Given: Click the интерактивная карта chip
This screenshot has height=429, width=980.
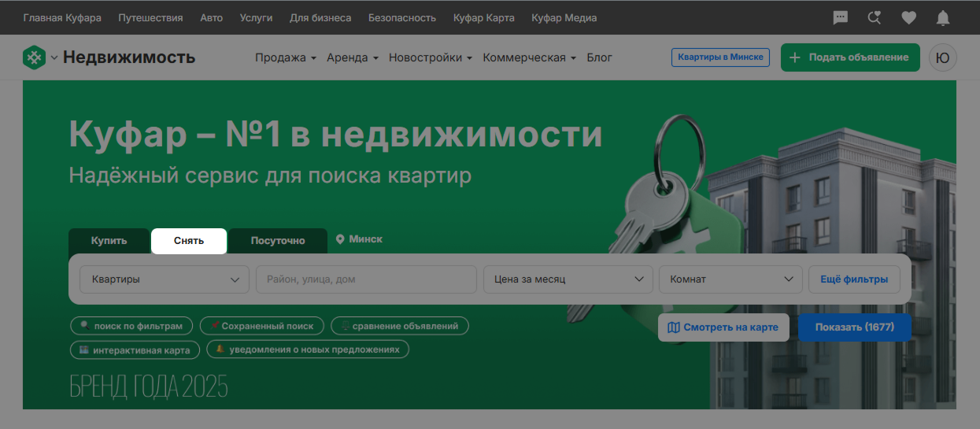Looking at the screenshot, I should pyautogui.click(x=135, y=349).
